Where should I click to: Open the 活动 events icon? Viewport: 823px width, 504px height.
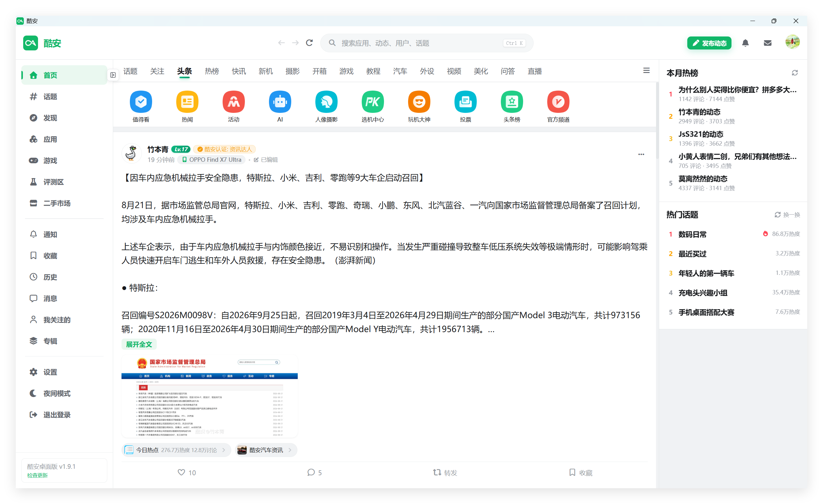(x=233, y=101)
